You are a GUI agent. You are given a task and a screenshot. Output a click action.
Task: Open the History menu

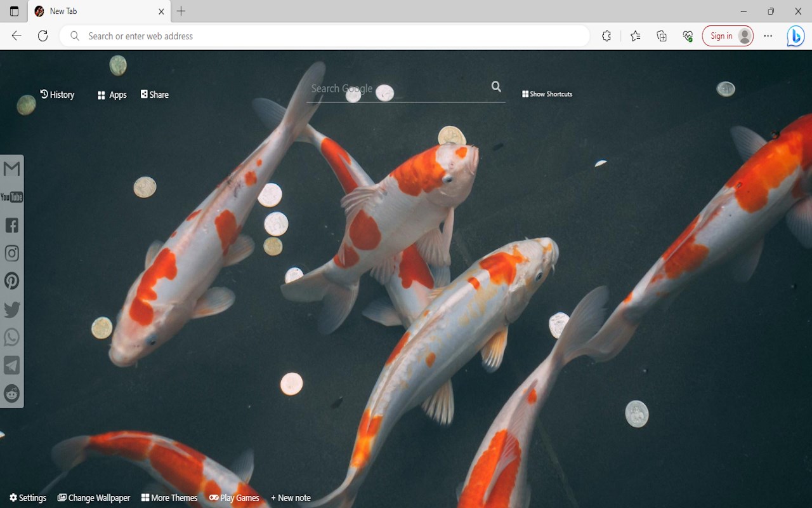click(57, 95)
